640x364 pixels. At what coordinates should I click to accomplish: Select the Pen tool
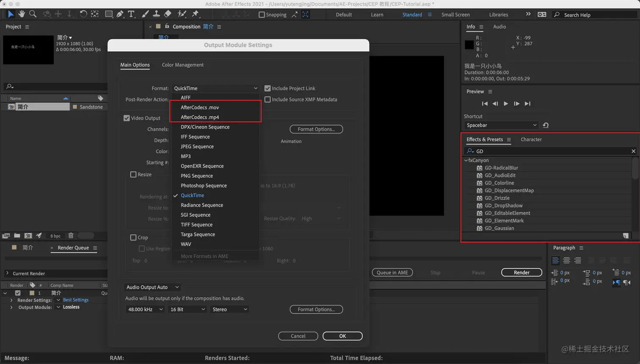(120, 14)
